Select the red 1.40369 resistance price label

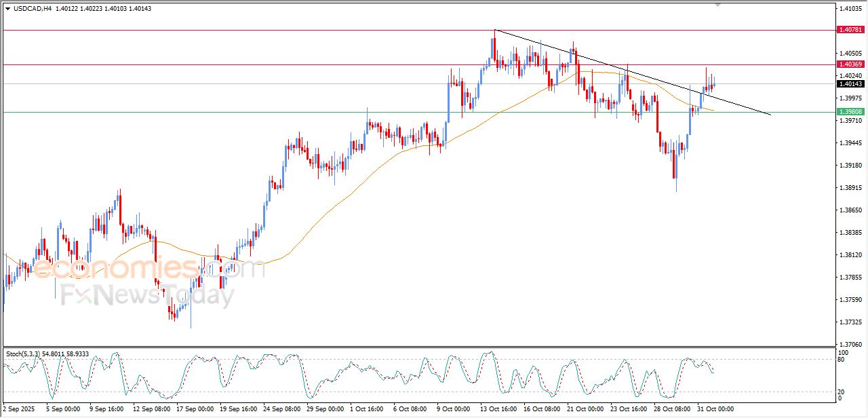pos(850,64)
